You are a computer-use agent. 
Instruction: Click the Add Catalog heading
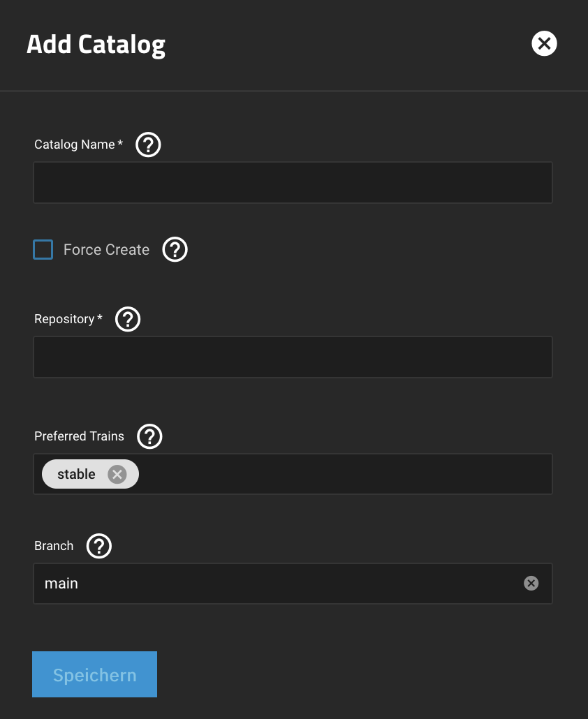[96, 45]
